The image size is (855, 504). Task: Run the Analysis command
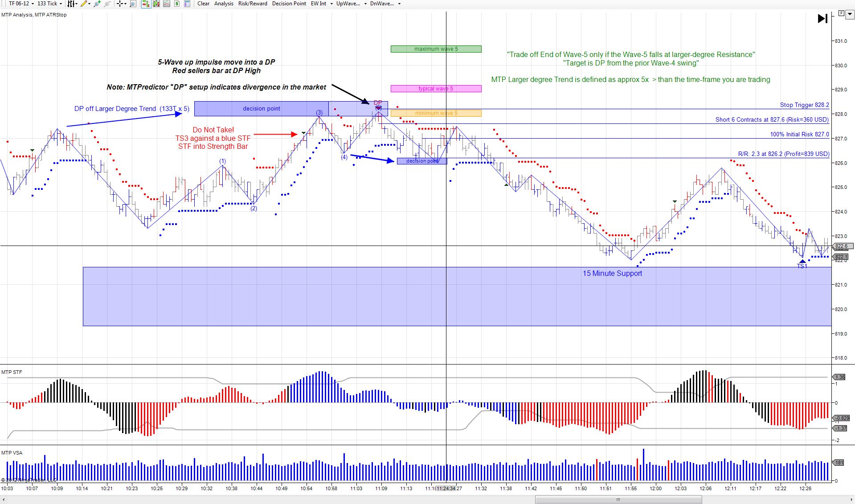point(224,4)
